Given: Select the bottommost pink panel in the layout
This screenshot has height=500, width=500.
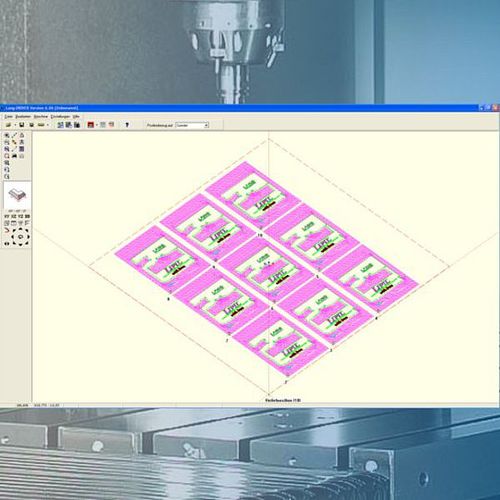Looking at the screenshot, I should [x=281, y=343].
